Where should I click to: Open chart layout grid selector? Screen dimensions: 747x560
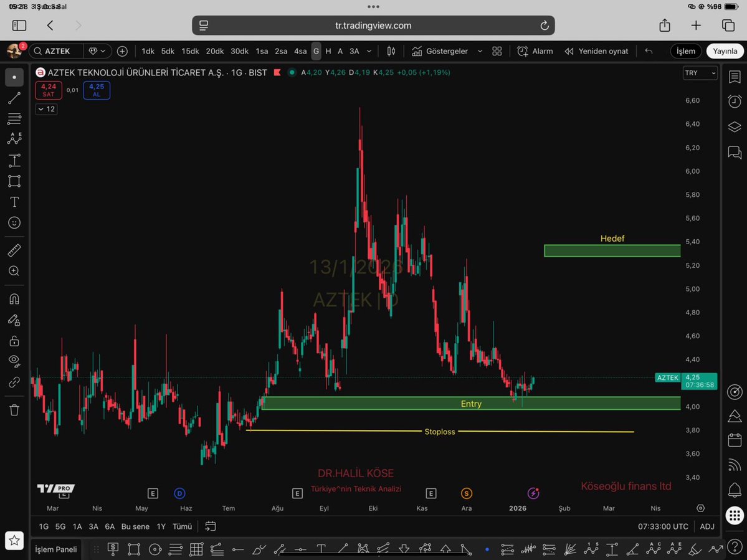(x=497, y=51)
